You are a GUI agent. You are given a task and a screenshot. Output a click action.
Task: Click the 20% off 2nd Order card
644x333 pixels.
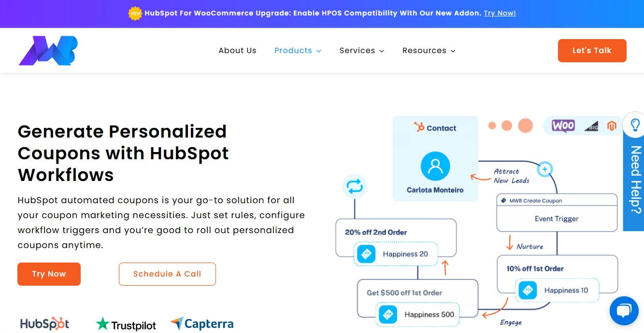(396, 237)
